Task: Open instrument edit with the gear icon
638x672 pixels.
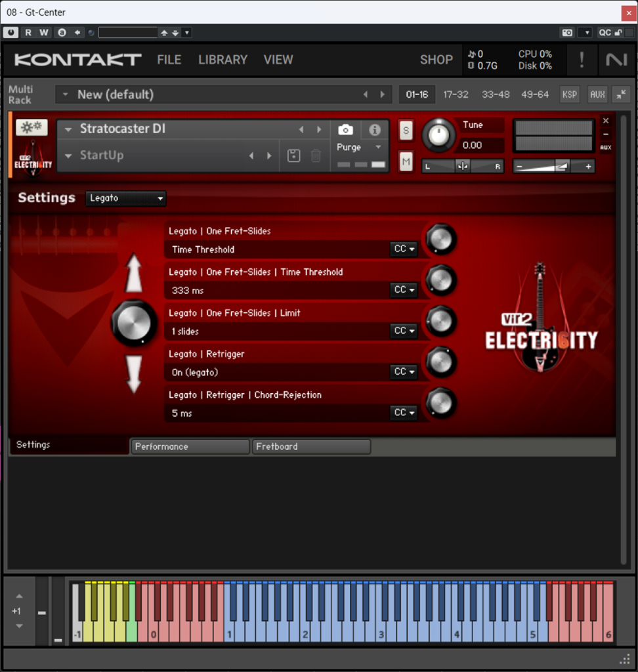Action: [x=32, y=127]
